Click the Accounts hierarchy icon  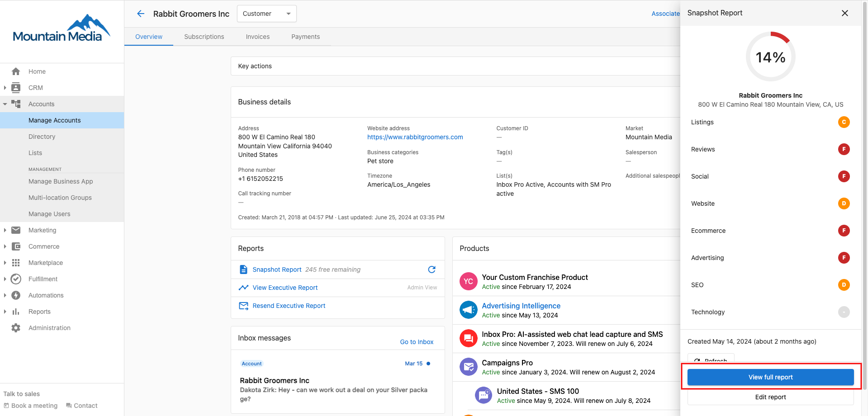[16, 104]
